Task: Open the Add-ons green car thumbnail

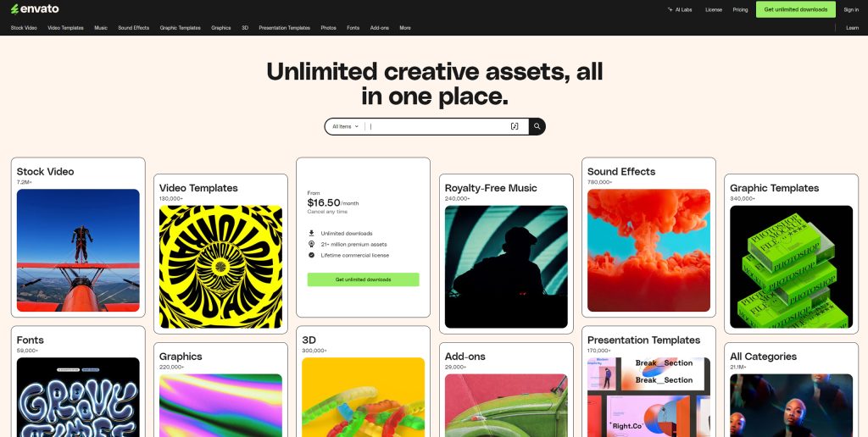Action: [x=507, y=406]
